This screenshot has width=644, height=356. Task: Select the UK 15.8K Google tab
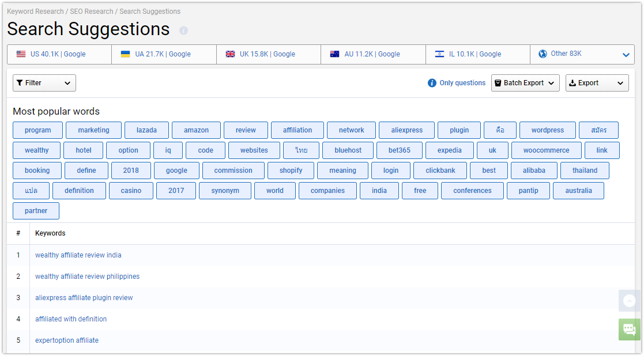coord(269,54)
